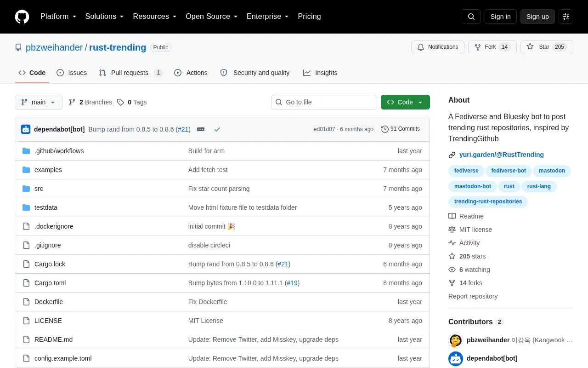Switch to Security and quality tab
Screen dimensions: 588x368
coord(255,73)
